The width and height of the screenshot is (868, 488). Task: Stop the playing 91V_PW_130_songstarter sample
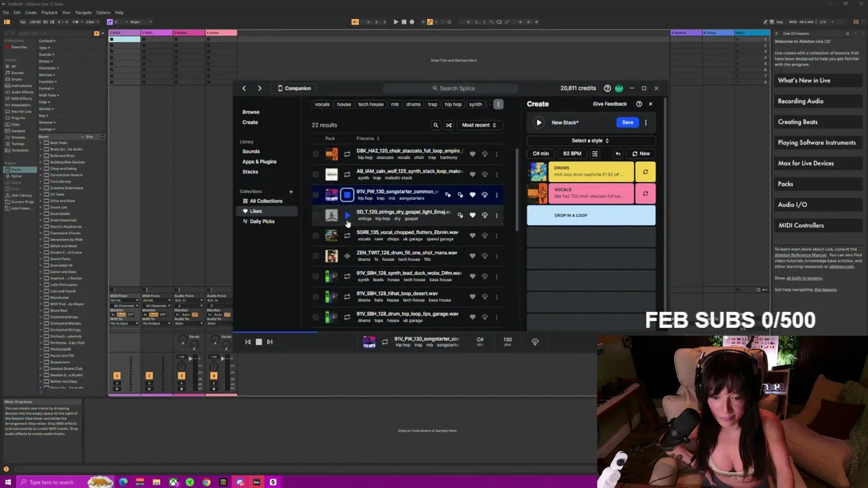click(x=347, y=195)
